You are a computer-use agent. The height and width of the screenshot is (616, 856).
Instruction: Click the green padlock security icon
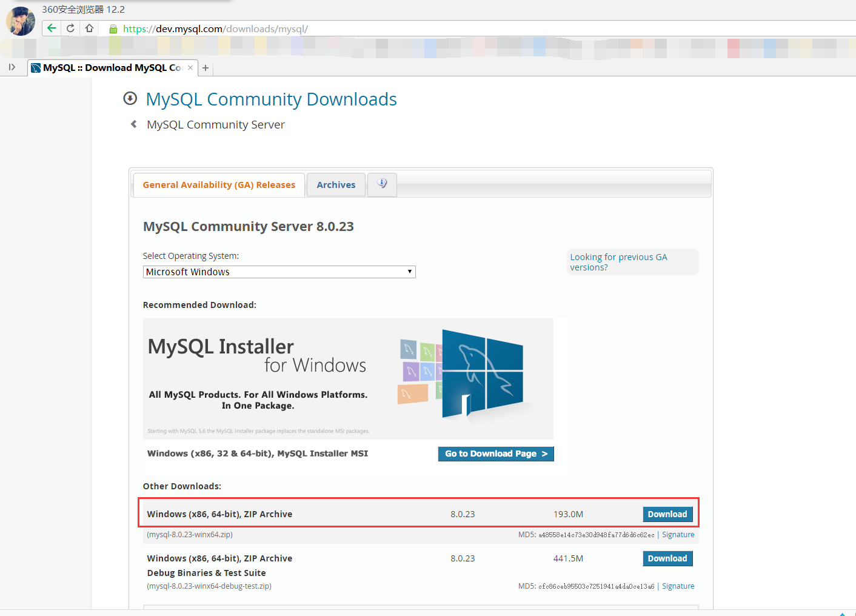tap(113, 29)
